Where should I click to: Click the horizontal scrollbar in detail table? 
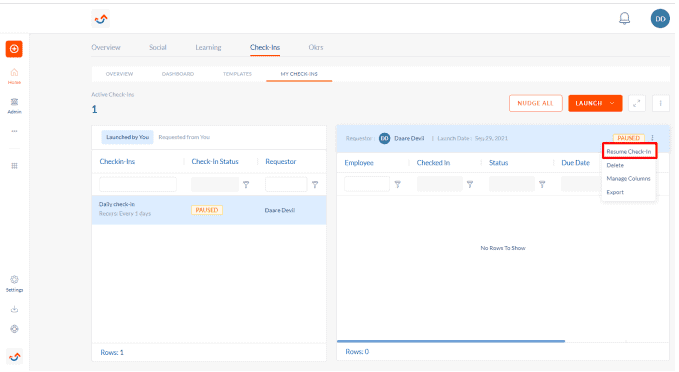point(451,341)
